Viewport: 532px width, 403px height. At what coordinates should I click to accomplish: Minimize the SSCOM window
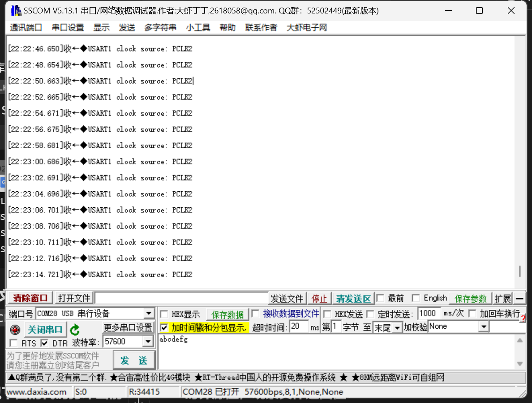[449, 11]
